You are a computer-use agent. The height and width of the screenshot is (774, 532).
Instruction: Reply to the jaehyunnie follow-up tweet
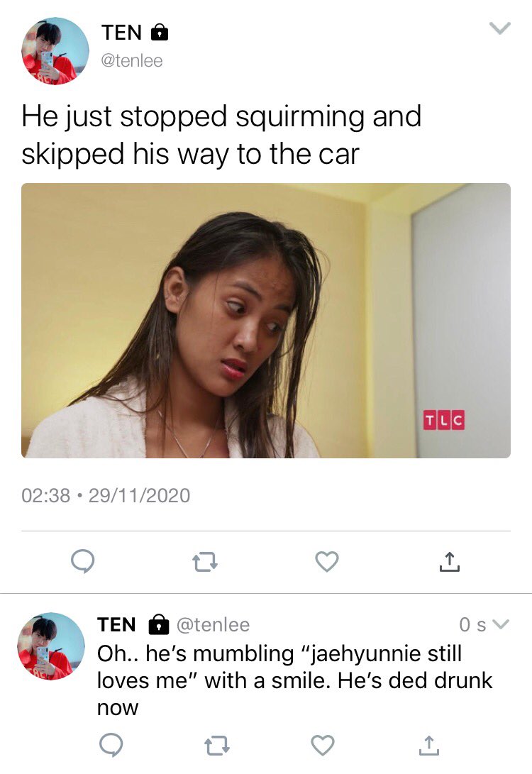pyautogui.click(x=111, y=745)
